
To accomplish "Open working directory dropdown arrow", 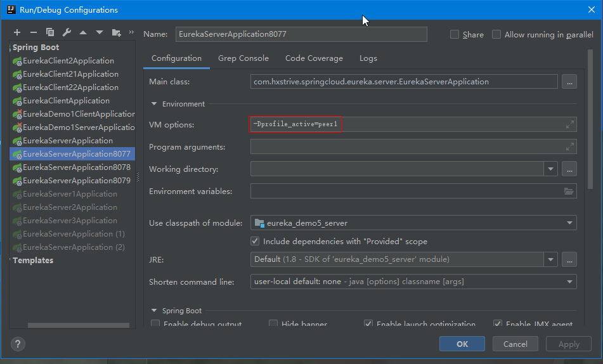I will pos(551,169).
